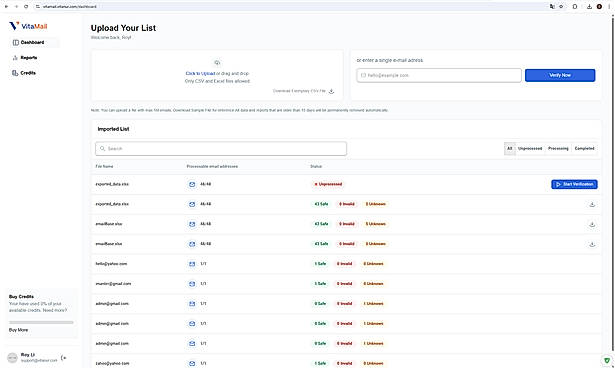The height and width of the screenshot is (368, 615).
Task: Click the browser Back arrow
Action: click(x=6, y=7)
